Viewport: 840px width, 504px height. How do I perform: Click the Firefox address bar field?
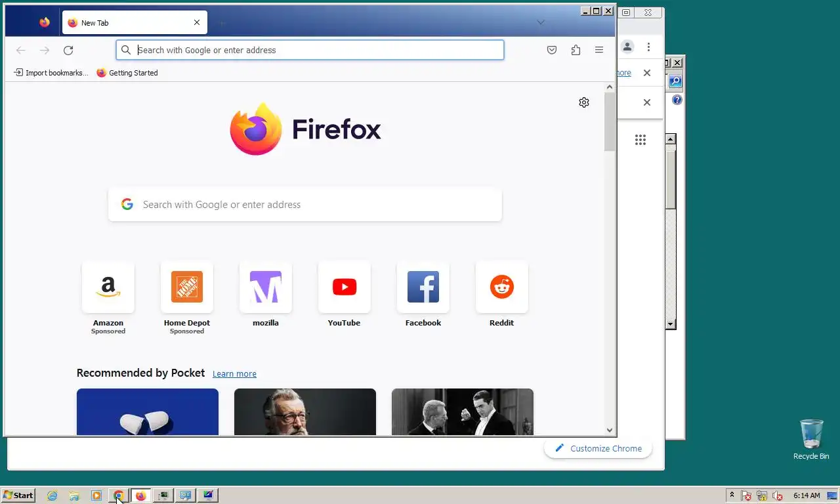[310, 50]
